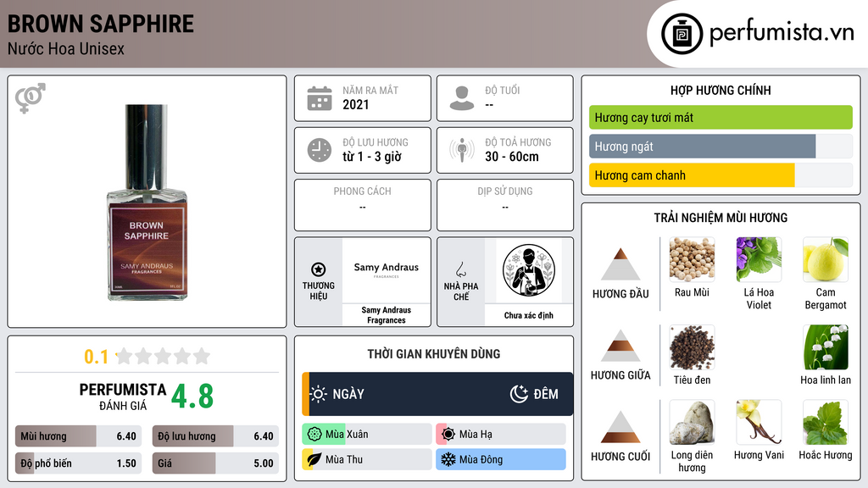Click the Mùi hương 6.40 rating bar

click(x=79, y=436)
